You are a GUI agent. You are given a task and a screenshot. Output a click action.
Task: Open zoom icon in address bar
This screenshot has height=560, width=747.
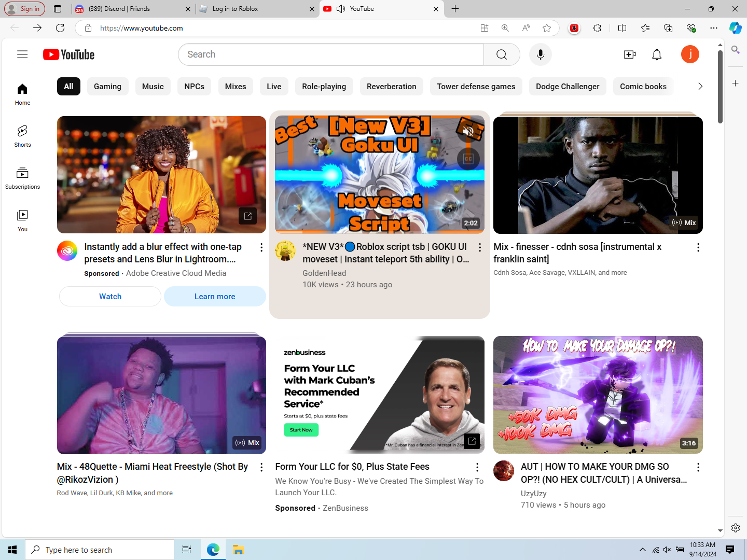tap(505, 28)
